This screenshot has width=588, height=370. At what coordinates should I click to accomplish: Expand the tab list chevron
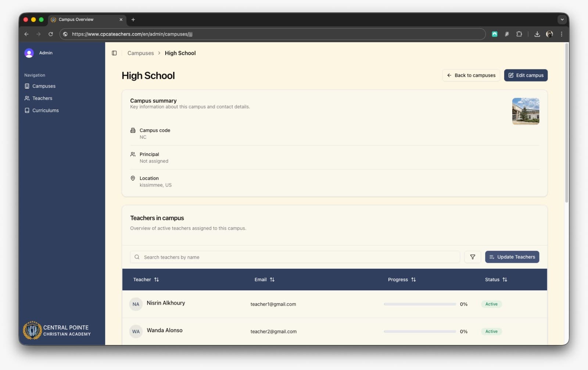[x=562, y=19]
